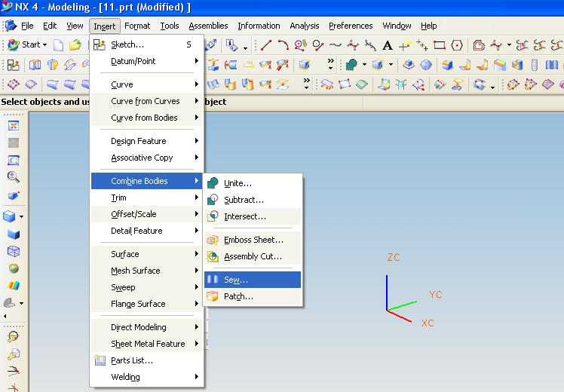Select the Arc curve tool
Image resolution: width=564 pixels, height=392 pixels.
(283, 45)
